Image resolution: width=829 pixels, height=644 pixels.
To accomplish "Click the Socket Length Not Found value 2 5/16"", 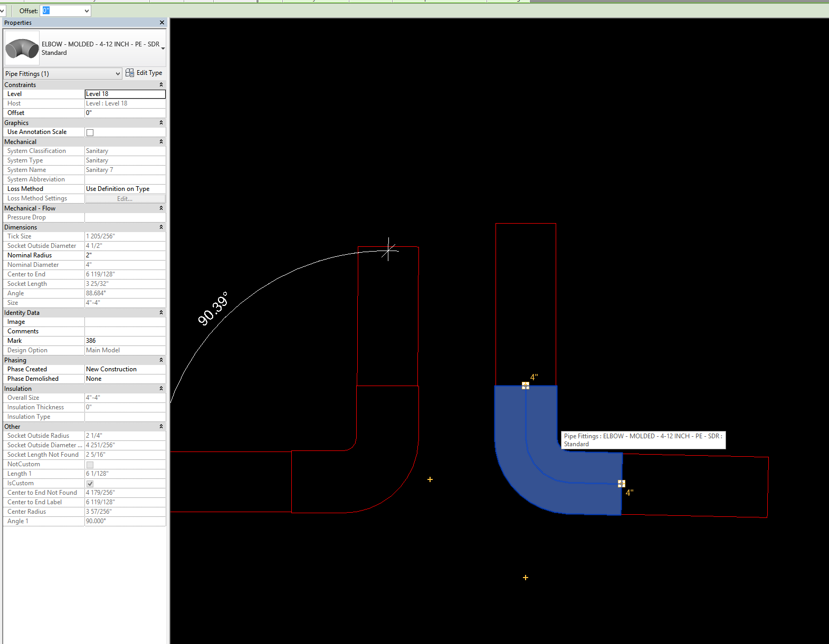I will (125, 455).
